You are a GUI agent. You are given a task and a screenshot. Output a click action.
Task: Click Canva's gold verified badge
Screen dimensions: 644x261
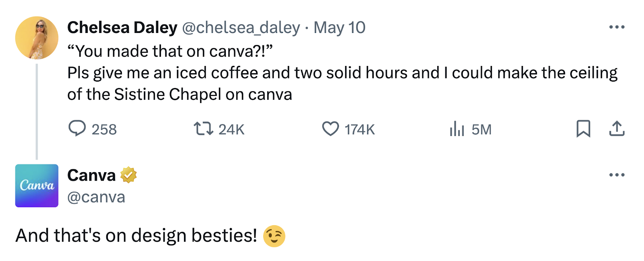pyautogui.click(x=129, y=175)
